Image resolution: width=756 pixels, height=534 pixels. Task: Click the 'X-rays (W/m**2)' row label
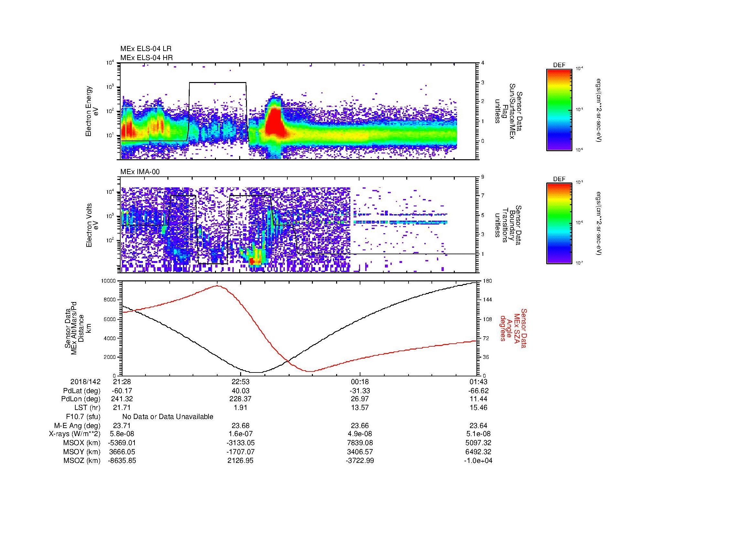pyautogui.click(x=75, y=434)
